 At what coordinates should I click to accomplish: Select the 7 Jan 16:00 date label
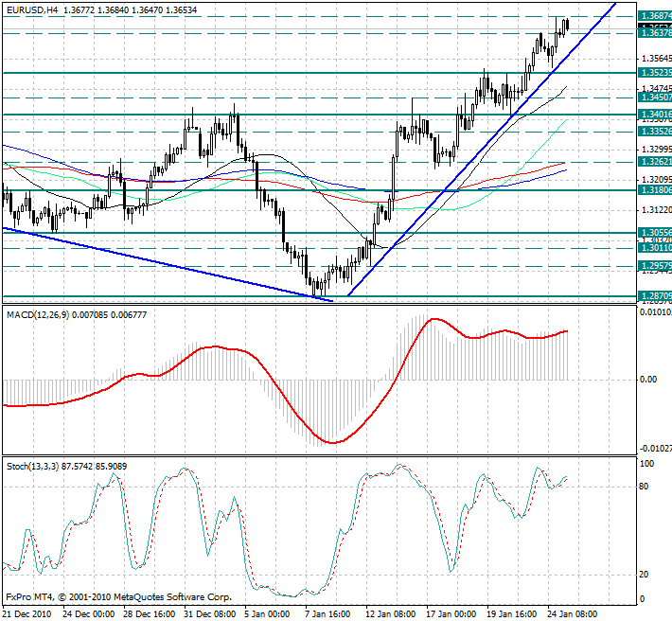[327, 614]
